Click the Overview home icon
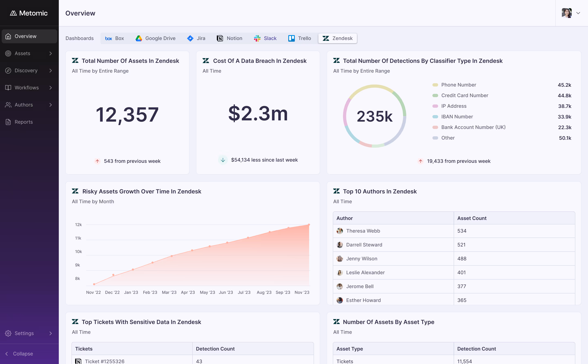The image size is (588, 364). tap(8, 36)
